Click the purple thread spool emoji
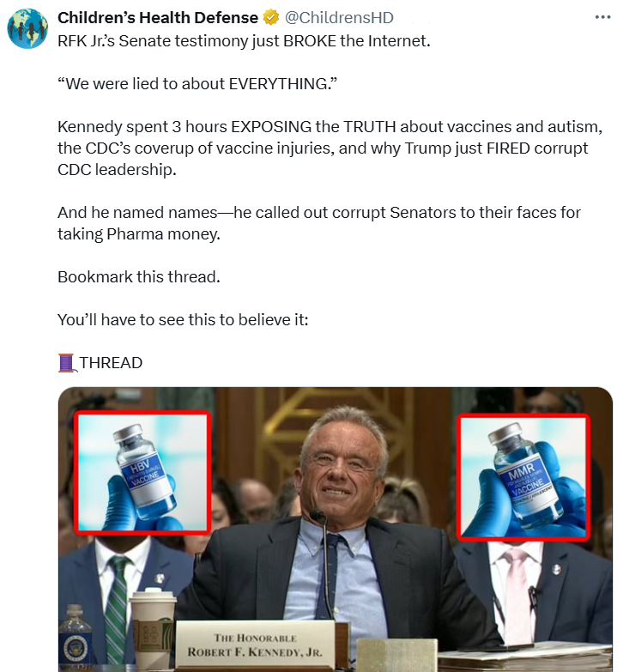The height and width of the screenshot is (672, 623). [67, 363]
